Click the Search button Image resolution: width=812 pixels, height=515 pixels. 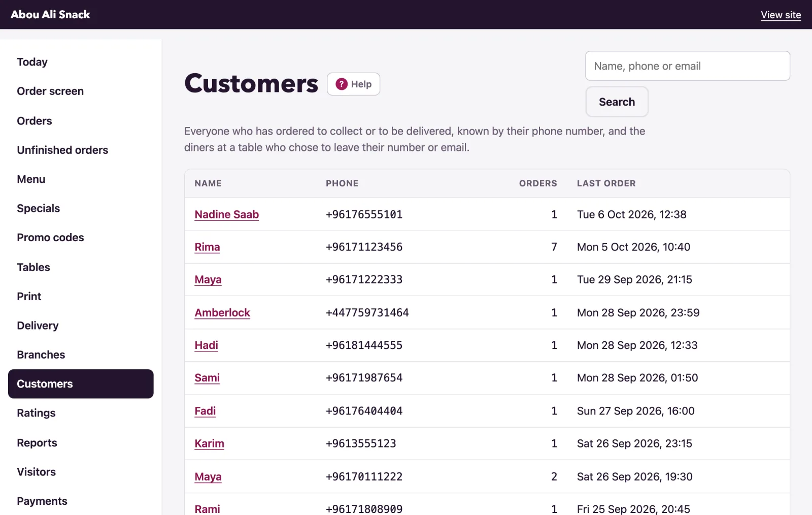(x=617, y=102)
